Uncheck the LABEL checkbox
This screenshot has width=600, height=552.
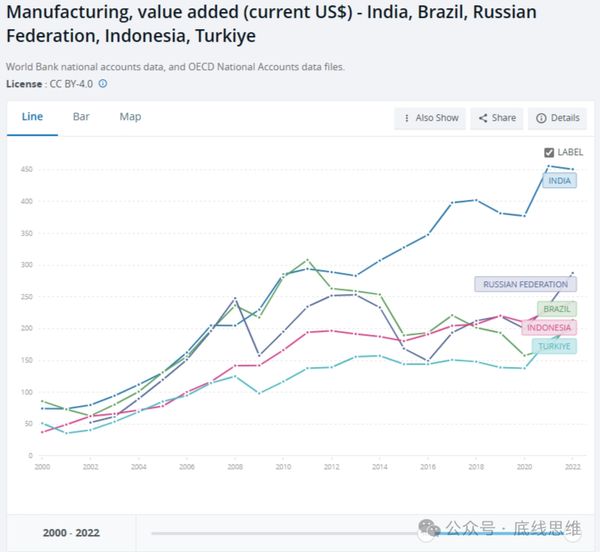548,152
